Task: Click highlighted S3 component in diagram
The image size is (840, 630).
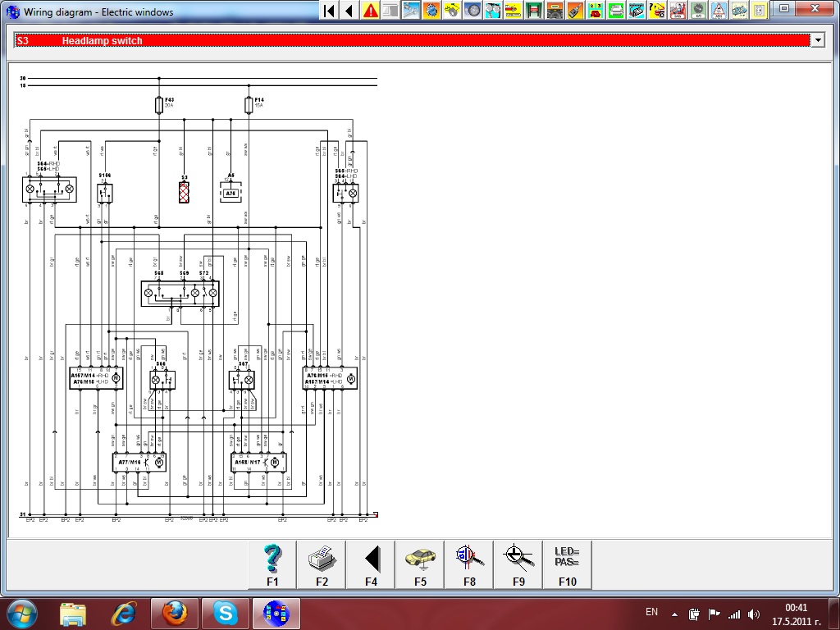Action: (184, 193)
